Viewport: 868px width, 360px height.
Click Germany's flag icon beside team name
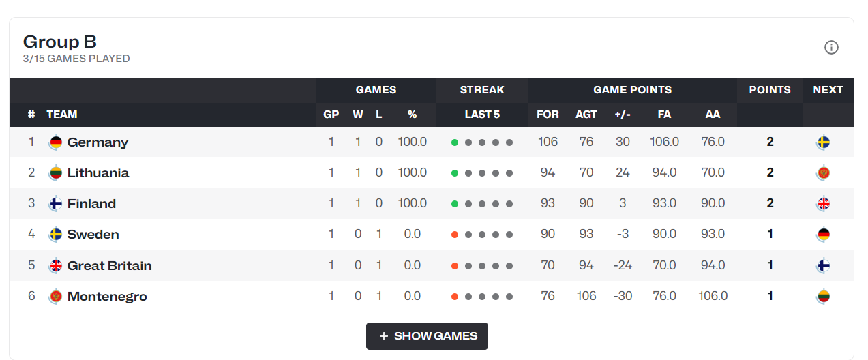pyautogui.click(x=55, y=142)
